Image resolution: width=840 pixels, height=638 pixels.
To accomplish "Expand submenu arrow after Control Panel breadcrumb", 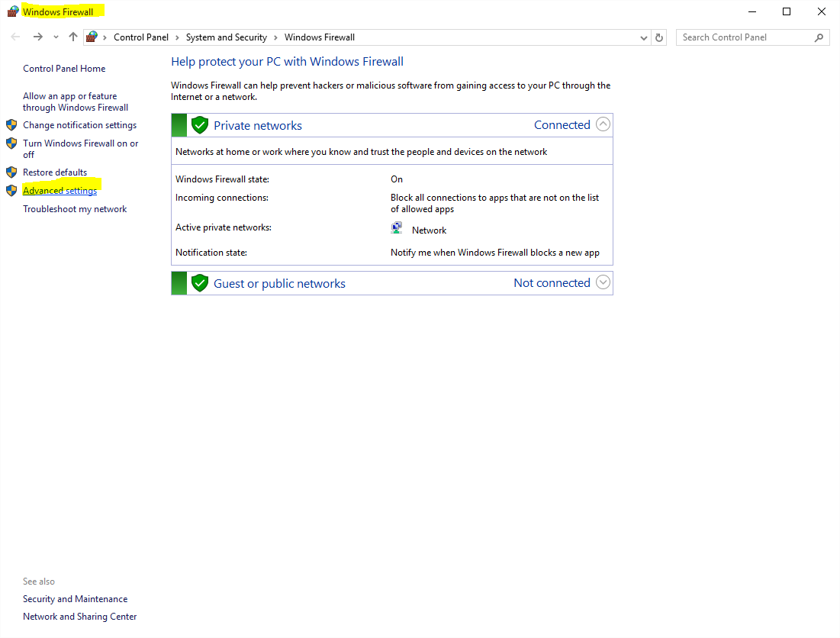I will tap(177, 37).
